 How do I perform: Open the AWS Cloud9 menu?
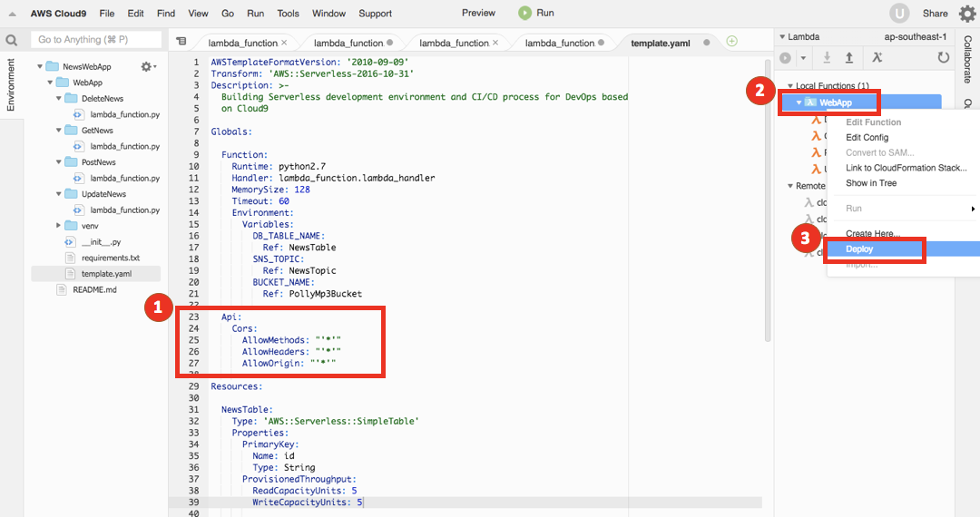pos(58,13)
